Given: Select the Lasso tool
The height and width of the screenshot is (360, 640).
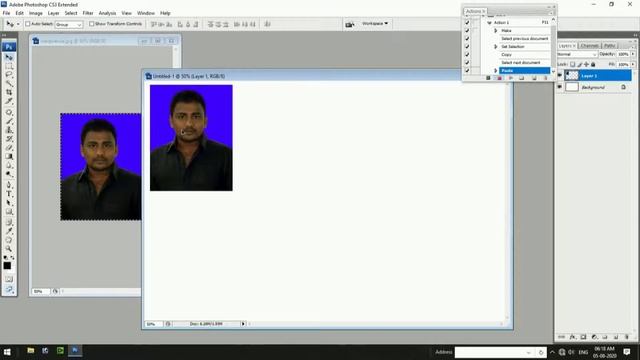Looking at the screenshot, I should [x=9, y=75].
